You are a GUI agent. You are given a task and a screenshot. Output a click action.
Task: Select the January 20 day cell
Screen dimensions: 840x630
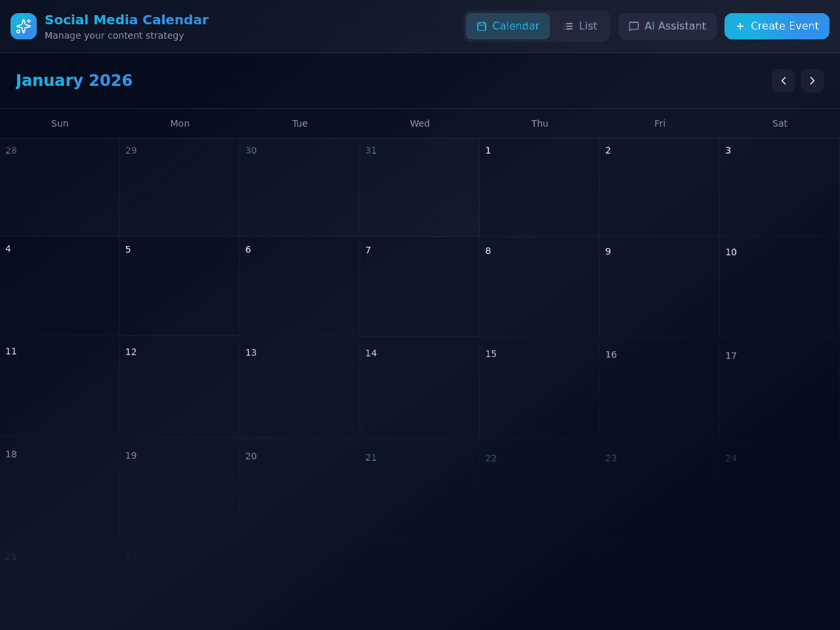point(300,493)
